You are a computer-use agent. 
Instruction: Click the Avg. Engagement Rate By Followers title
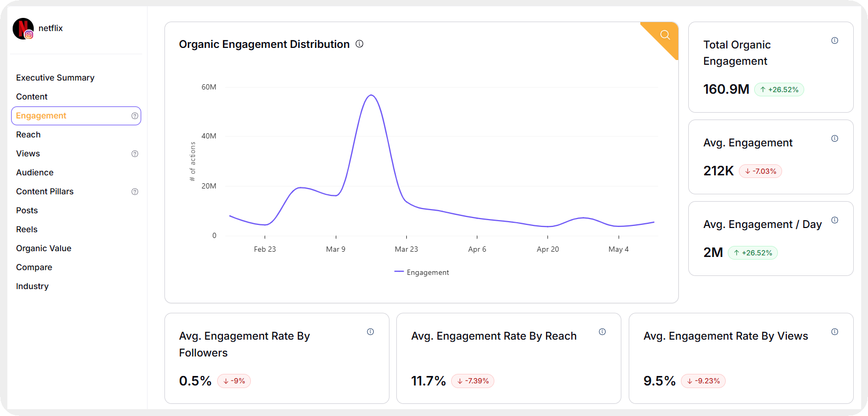[245, 344]
